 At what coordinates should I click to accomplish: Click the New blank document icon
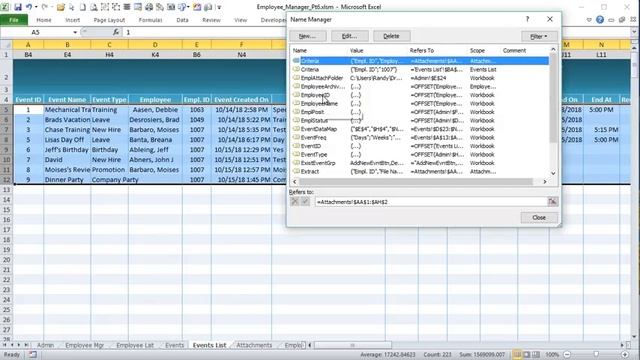(83, 7)
